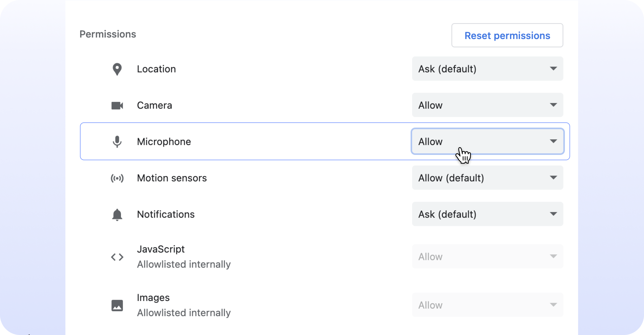Viewport: 644px width, 335px height.
Task: Click the Location pin icon
Action: point(117,69)
